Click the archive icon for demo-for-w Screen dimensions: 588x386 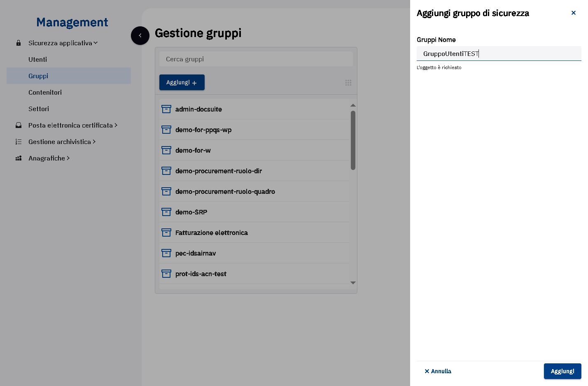pos(166,150)
